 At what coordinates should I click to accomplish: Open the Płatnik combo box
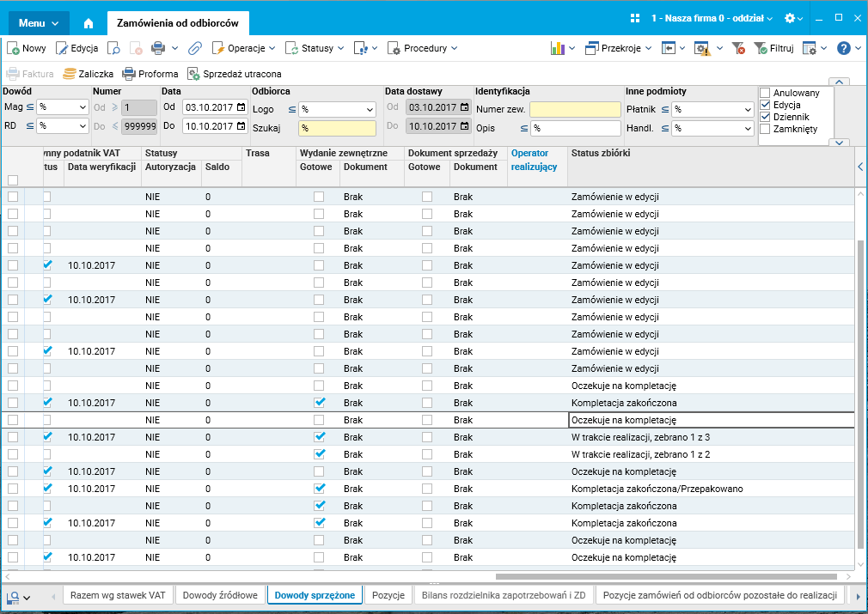click(712, 109)
